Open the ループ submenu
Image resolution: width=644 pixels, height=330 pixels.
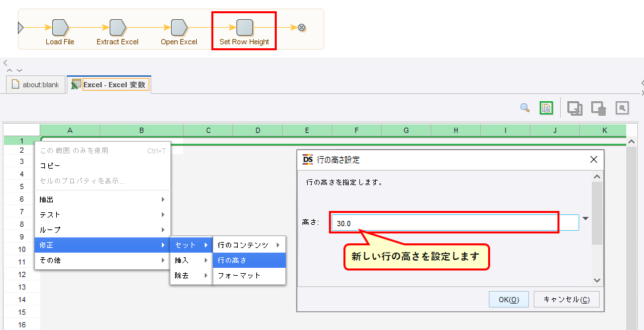102,230
